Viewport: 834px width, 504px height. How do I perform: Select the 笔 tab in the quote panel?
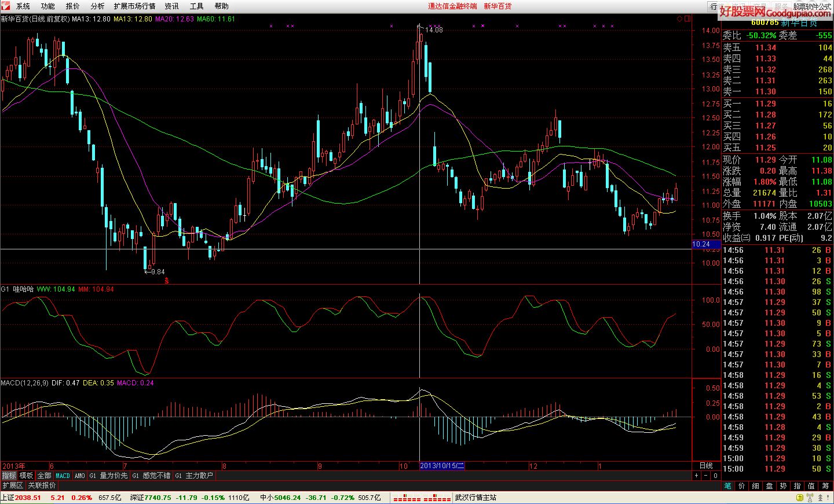pyautogui.click(x=728, y=486)
